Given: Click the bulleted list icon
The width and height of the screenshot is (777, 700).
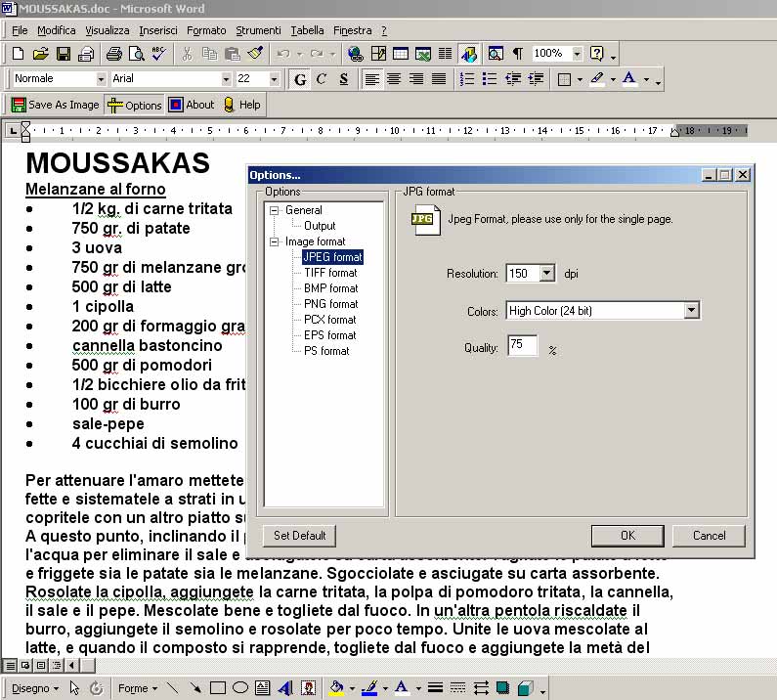Looking at the screenshot, I should [490, 79].
